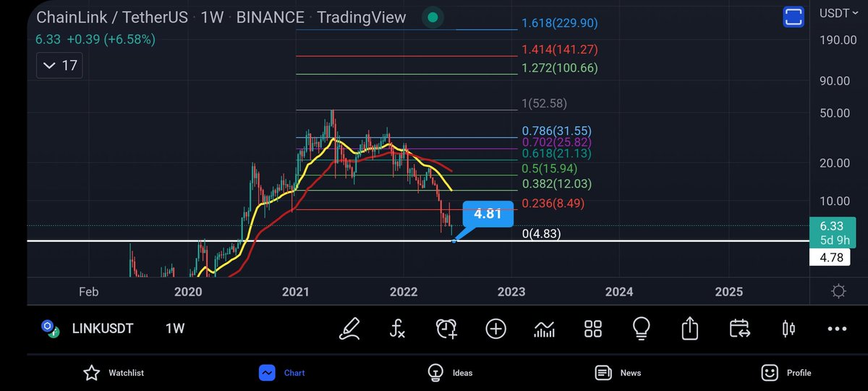This screenshot has width=868, height=391.
Task: Toggle fullscreen chart mode
Action: click(x=793, y=17)
